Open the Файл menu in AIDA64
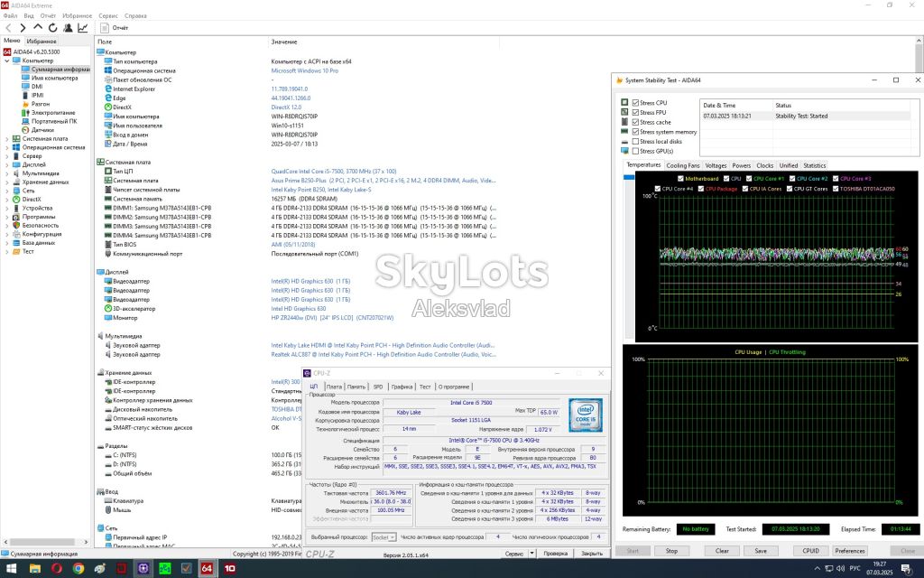Screen dimensions: 924x578 click(10, 16)
